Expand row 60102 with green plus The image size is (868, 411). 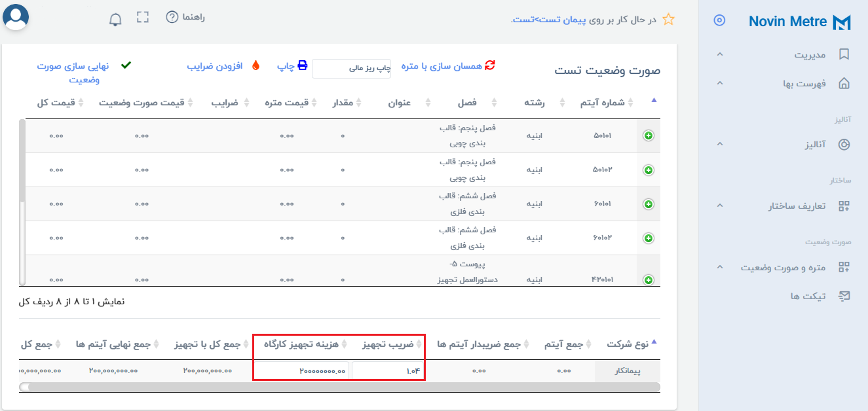[x=649, y=238]
